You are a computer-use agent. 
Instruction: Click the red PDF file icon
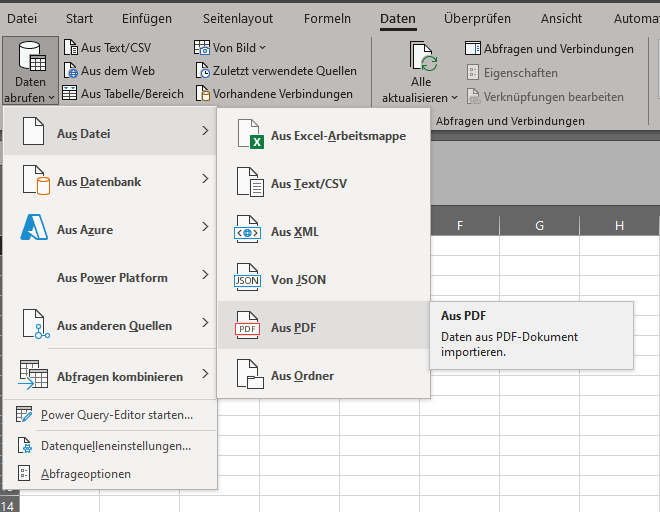click(248, 325)
